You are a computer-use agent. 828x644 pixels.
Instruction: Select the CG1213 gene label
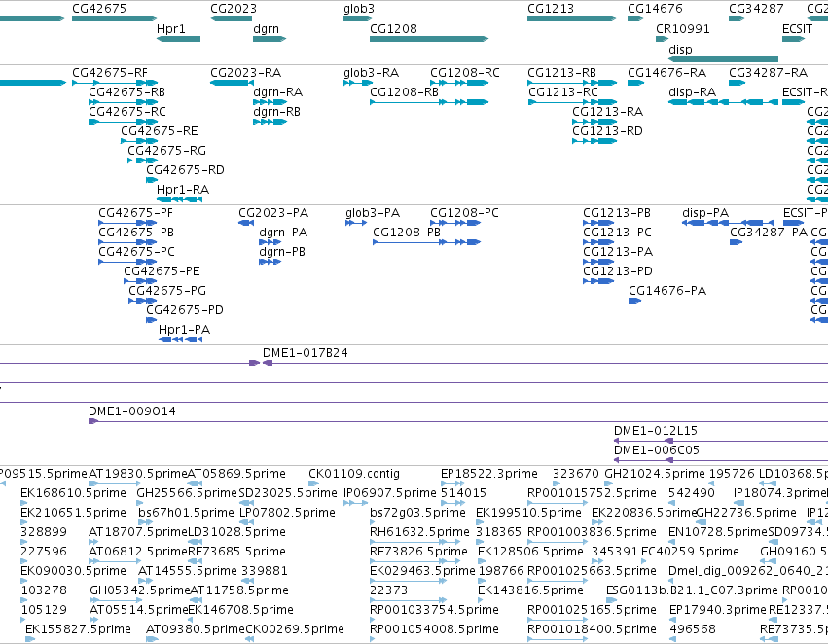coord(551,9)
